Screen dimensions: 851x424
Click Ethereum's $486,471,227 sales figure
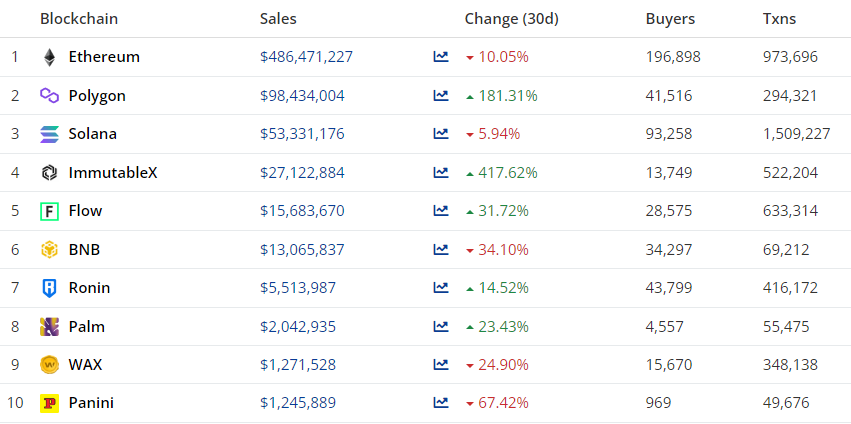306,57
